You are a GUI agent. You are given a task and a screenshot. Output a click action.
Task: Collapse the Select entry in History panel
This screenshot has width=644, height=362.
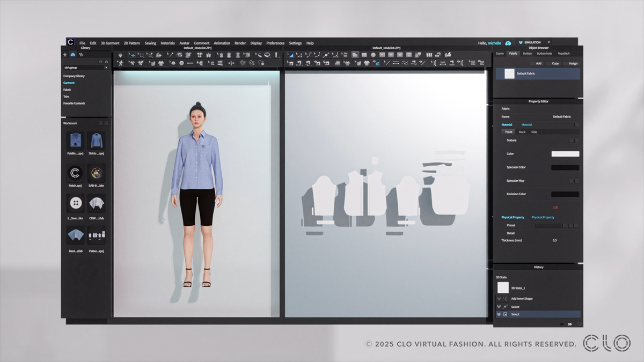click(499, 314)
